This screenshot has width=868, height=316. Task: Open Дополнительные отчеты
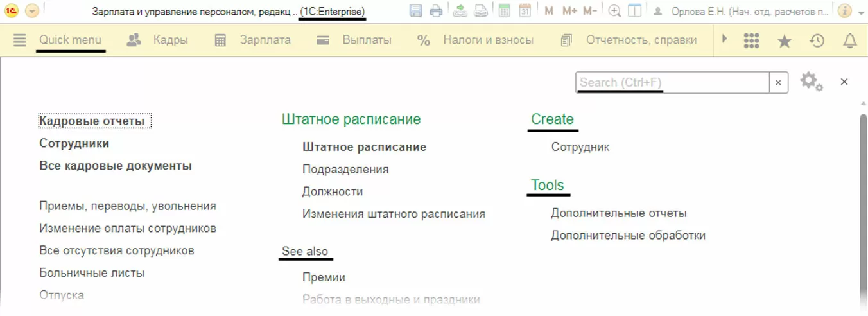tap(619, 213)
